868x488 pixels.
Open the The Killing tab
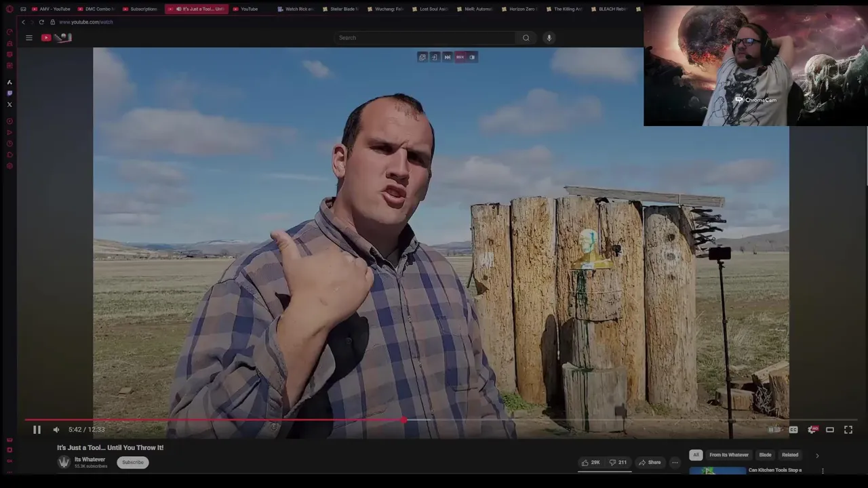(564, 9)
